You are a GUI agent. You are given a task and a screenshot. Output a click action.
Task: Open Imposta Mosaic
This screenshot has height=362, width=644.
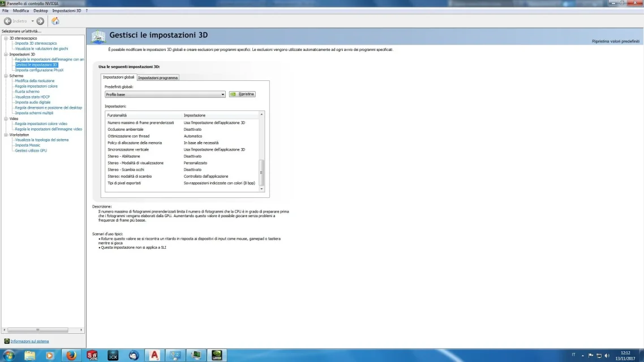point(28,145)
